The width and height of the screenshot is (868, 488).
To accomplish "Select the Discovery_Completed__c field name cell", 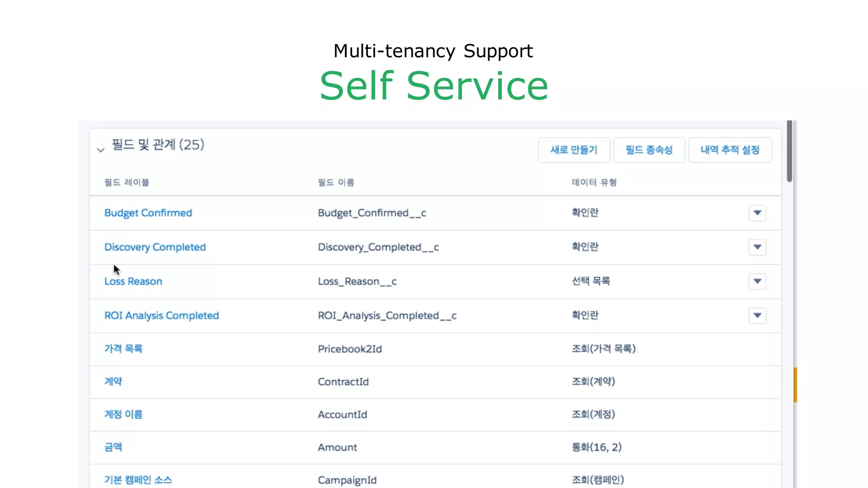I will click(x=378, y=247).
